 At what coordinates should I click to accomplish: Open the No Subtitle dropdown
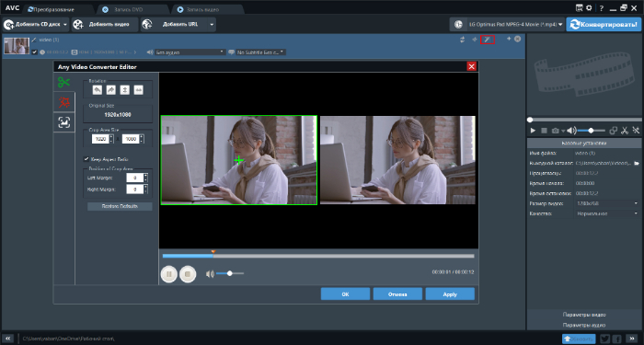pos(260,52)
